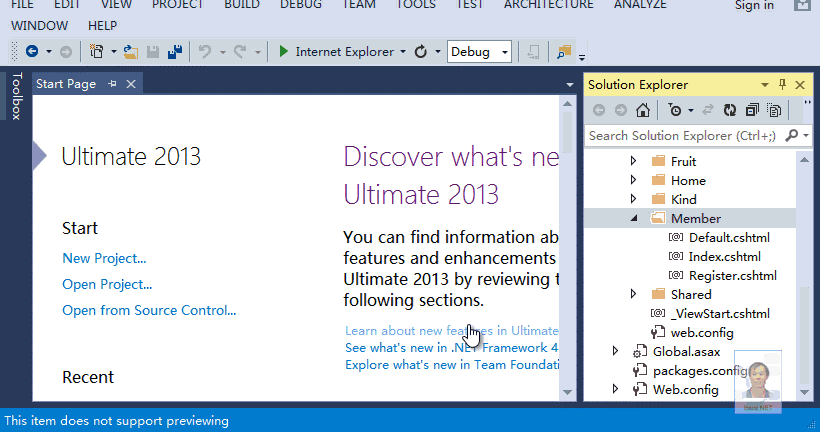Click the Open File toolbar icon
The width and height of the screenshot is (820, 432).
[130, 51]
